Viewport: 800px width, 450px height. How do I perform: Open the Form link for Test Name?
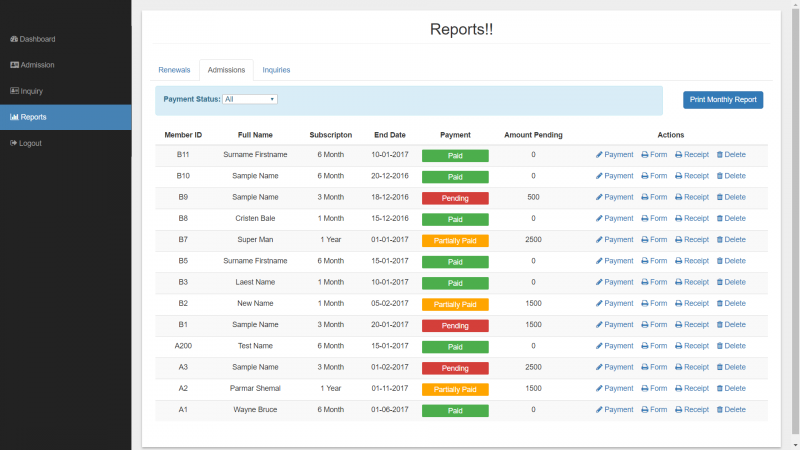654,346
